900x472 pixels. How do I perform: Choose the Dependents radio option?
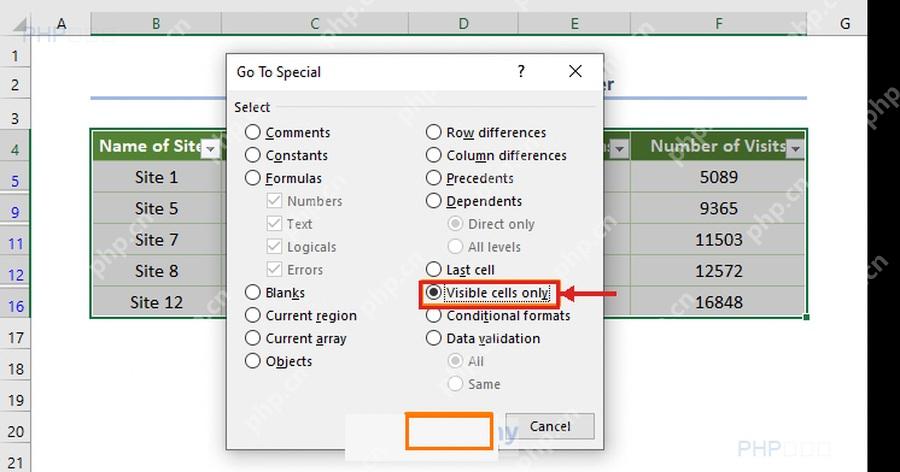474,202
